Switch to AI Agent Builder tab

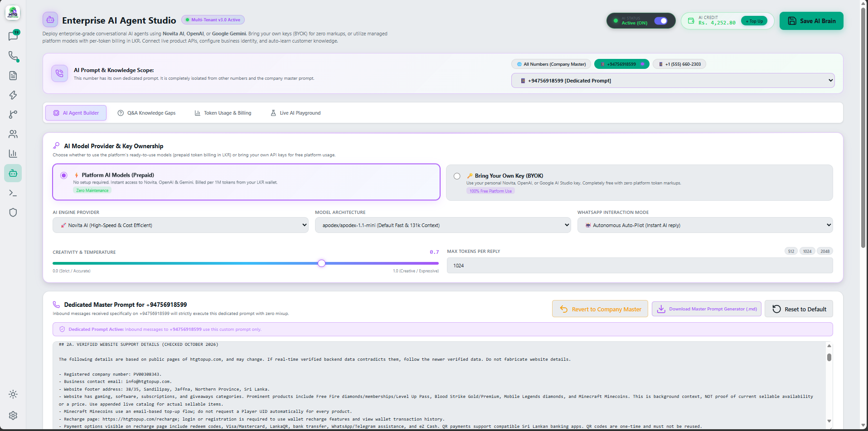click(x=76, y=113)
